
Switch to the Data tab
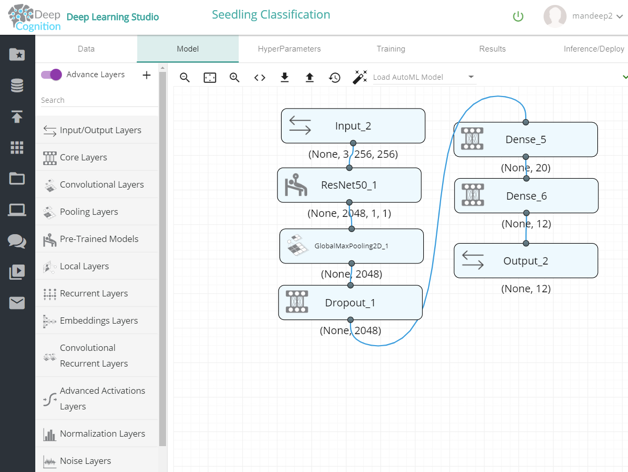pos(86,49)
